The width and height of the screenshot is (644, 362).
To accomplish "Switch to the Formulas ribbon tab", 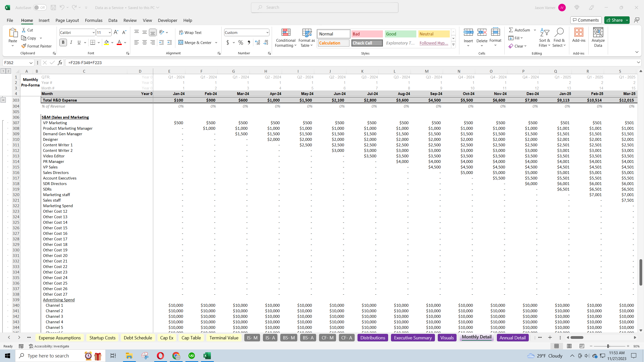I will pos(93,20).
